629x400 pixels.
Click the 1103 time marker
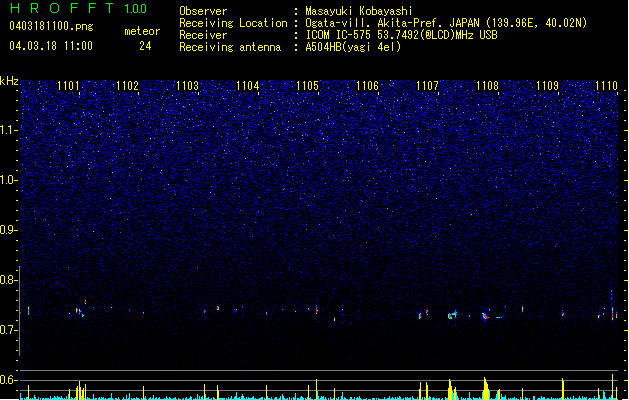tap(188, 86)
